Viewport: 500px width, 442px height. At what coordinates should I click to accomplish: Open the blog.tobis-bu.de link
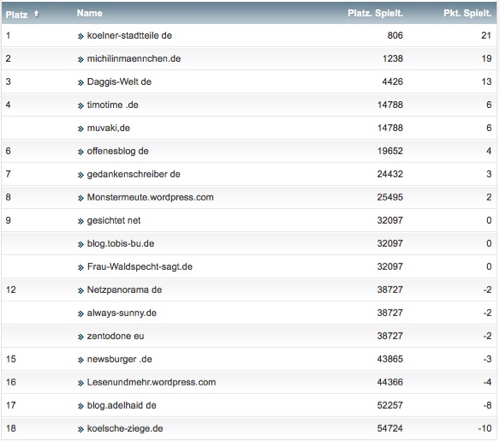120,243
